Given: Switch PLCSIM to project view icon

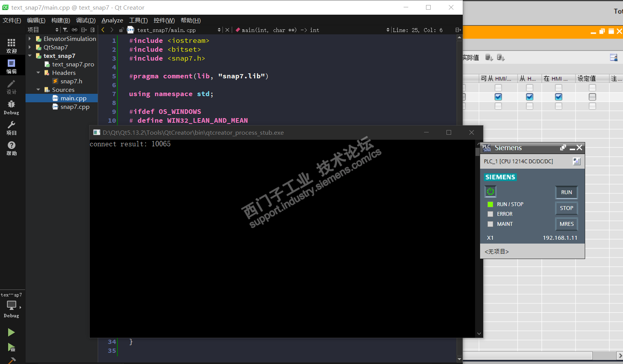Looking at the screenshot, I should pyautogui.click(x=577, y=161).
